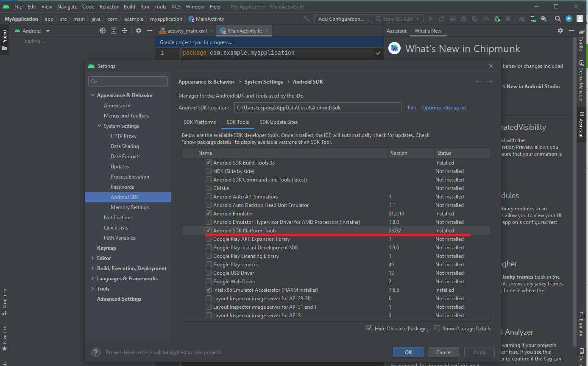The image size is (588, 366).
Task: Switch to the SDK Update Sites tab
Action: (x=279, y=122)
